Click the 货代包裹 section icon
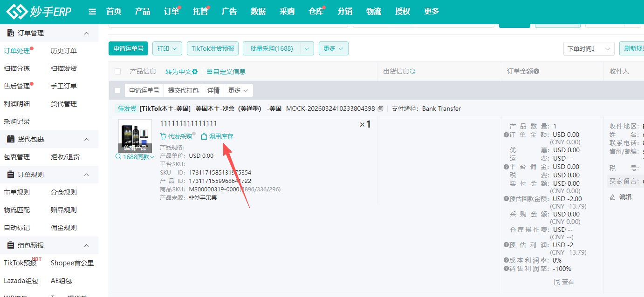This screenshot has height=297, width=644. 11,139
